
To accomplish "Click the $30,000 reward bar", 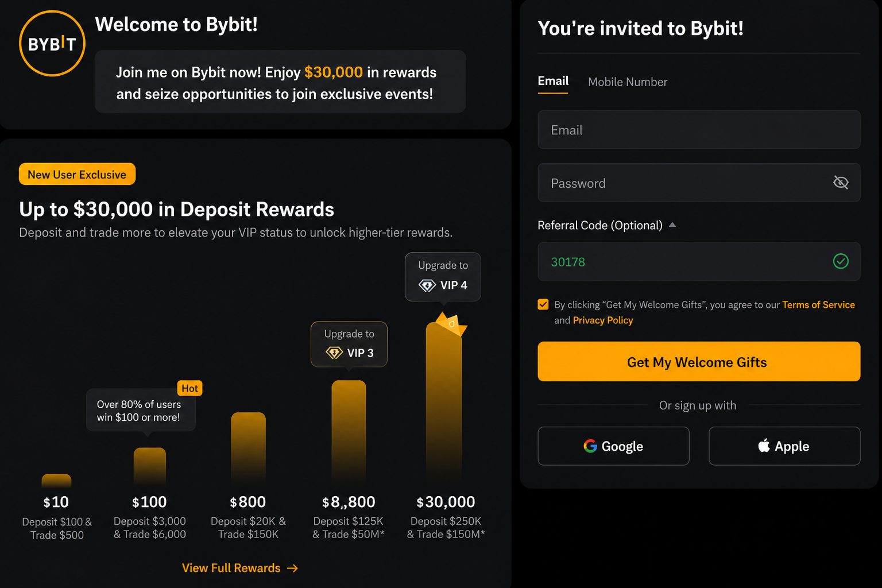I will (443, 402).
